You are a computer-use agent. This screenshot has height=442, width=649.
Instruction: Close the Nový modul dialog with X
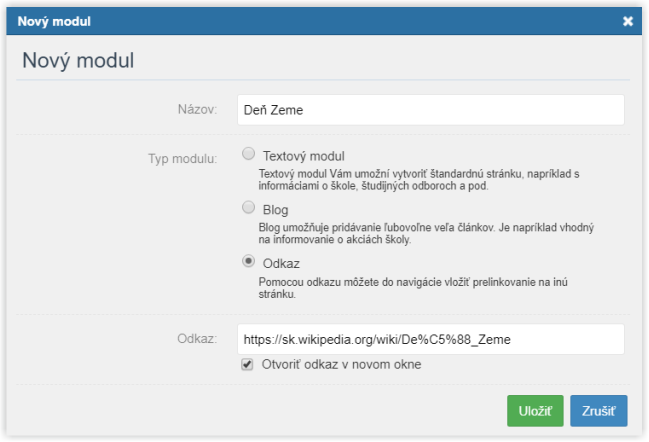[627, 21]
